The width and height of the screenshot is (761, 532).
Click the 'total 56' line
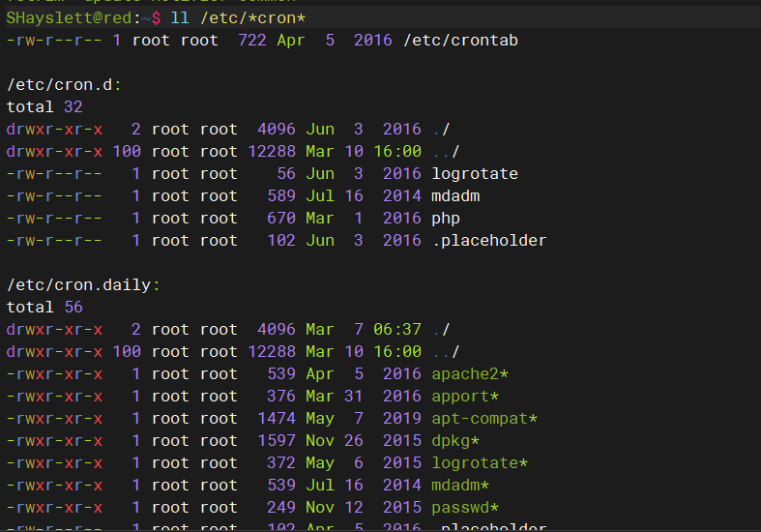click(44, 308)
